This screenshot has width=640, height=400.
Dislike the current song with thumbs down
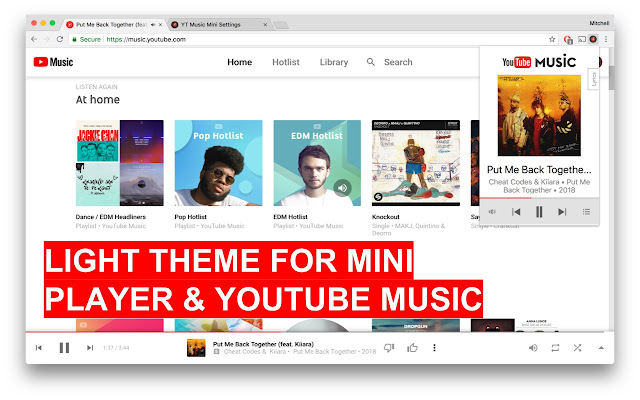click(389, 348)
